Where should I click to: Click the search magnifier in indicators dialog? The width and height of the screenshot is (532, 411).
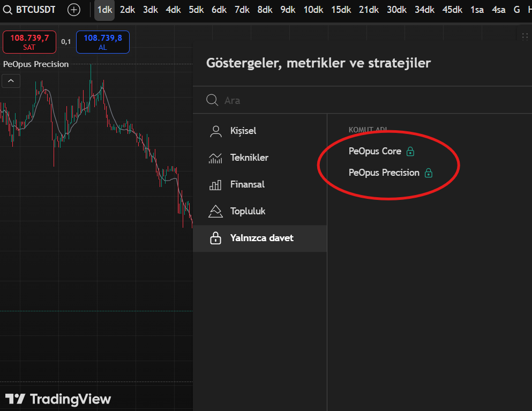point(212,100)
